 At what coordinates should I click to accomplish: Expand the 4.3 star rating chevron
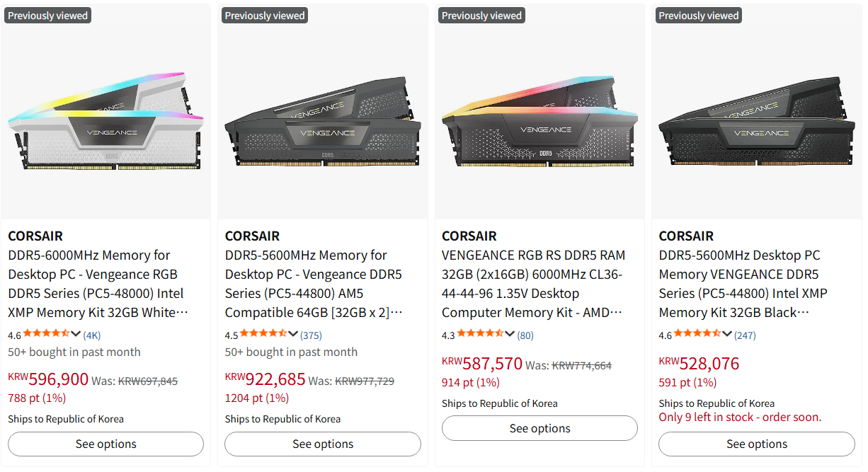[510, 334]
